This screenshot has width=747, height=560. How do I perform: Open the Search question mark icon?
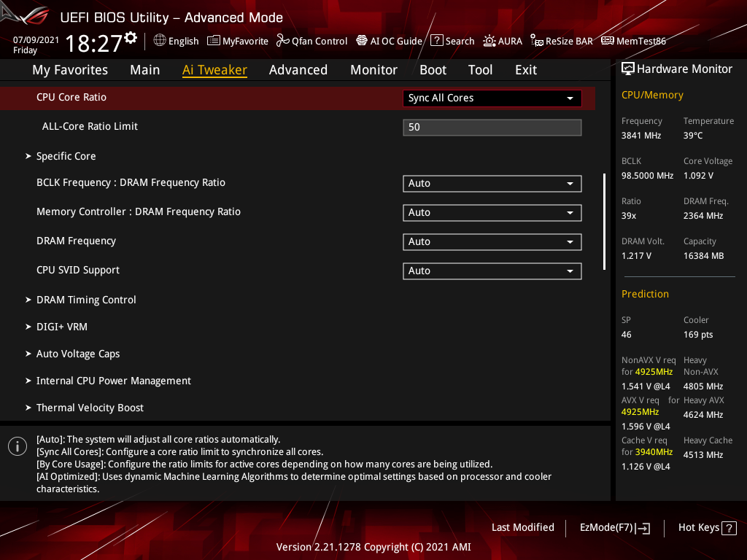(x=437, y=41)
